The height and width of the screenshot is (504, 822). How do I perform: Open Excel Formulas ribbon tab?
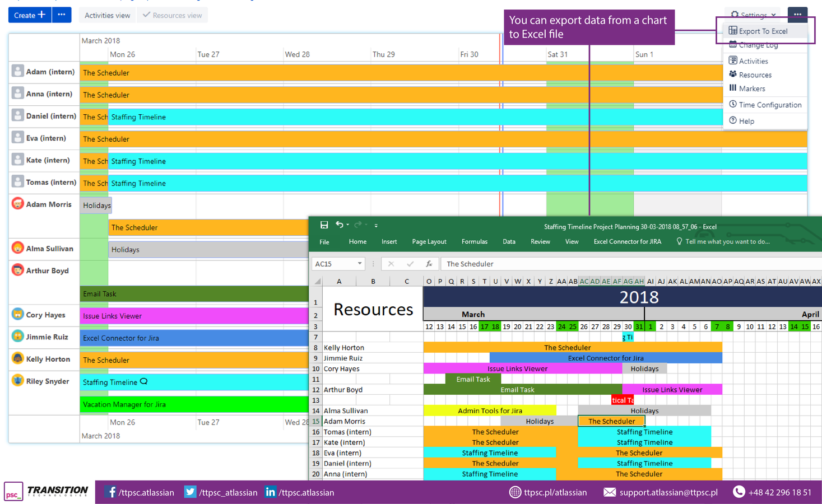click(475, 242)
